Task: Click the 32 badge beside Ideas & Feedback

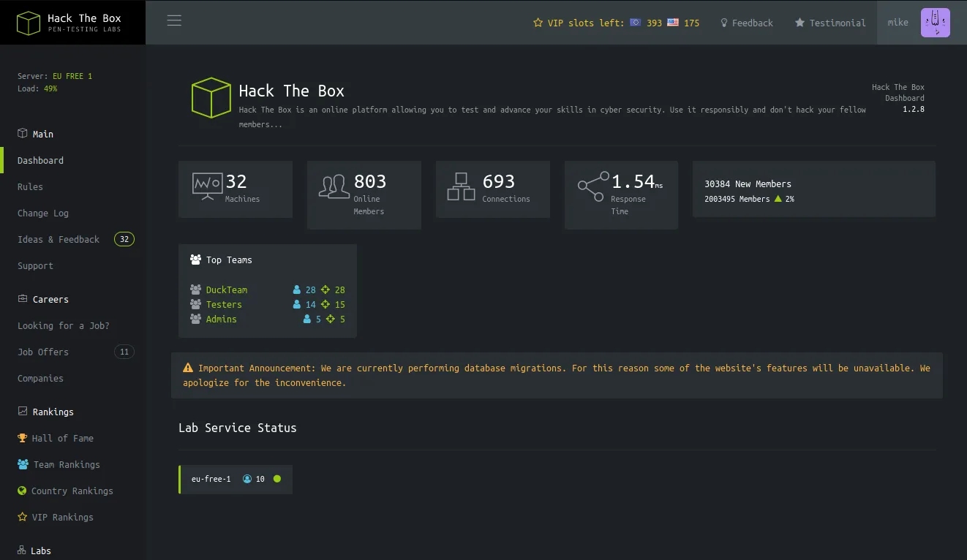Action: pyautogui.click(x=124, y=239)
